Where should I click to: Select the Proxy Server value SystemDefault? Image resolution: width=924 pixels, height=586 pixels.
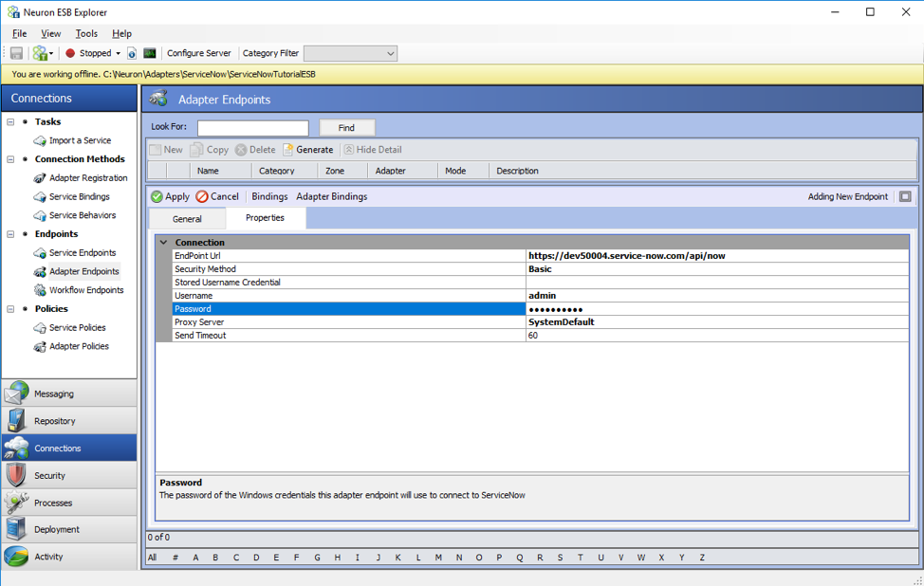pos(717,322)
